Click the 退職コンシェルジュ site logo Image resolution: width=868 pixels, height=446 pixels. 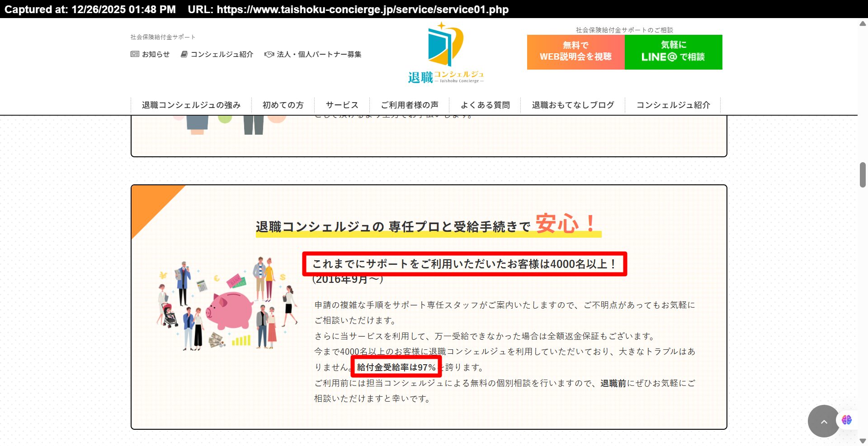point(446,53)
